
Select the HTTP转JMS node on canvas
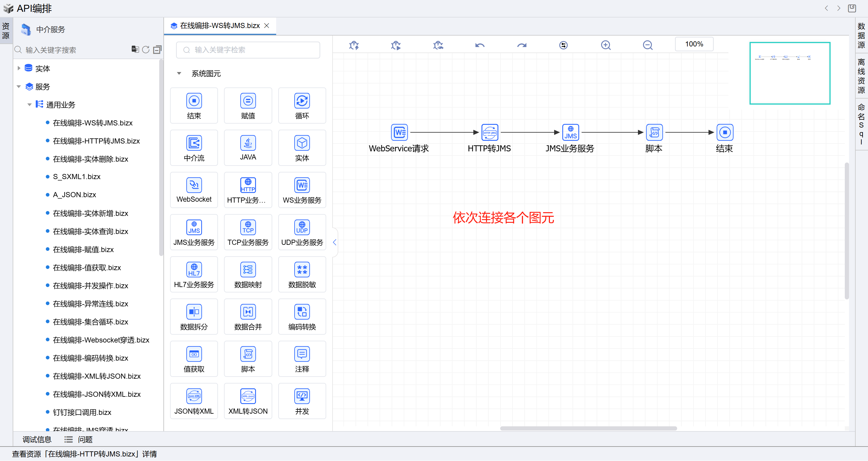click(x=489, y=132)
